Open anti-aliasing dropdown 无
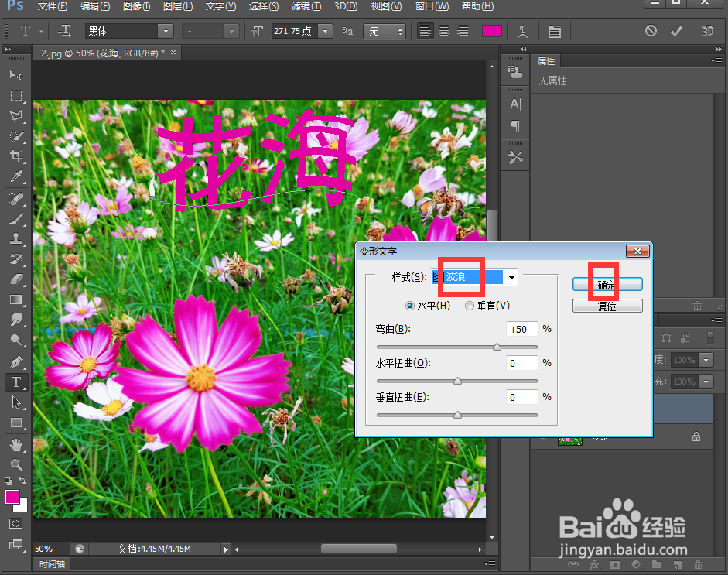The image size is (728, 575). click(385, 31)
